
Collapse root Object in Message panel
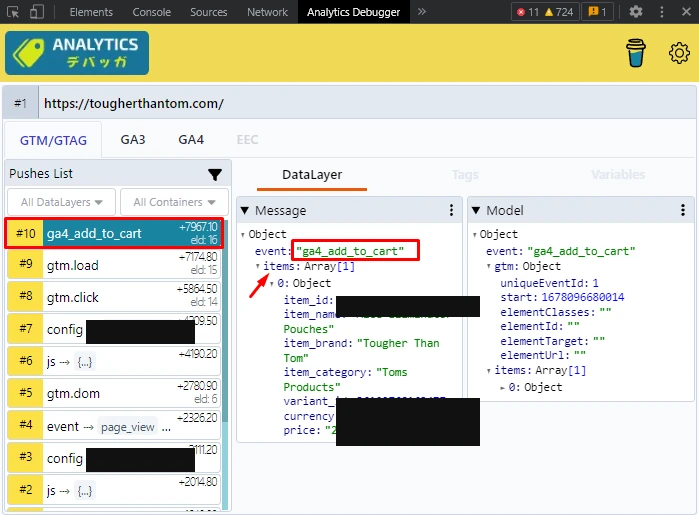(x=243, y=235)
